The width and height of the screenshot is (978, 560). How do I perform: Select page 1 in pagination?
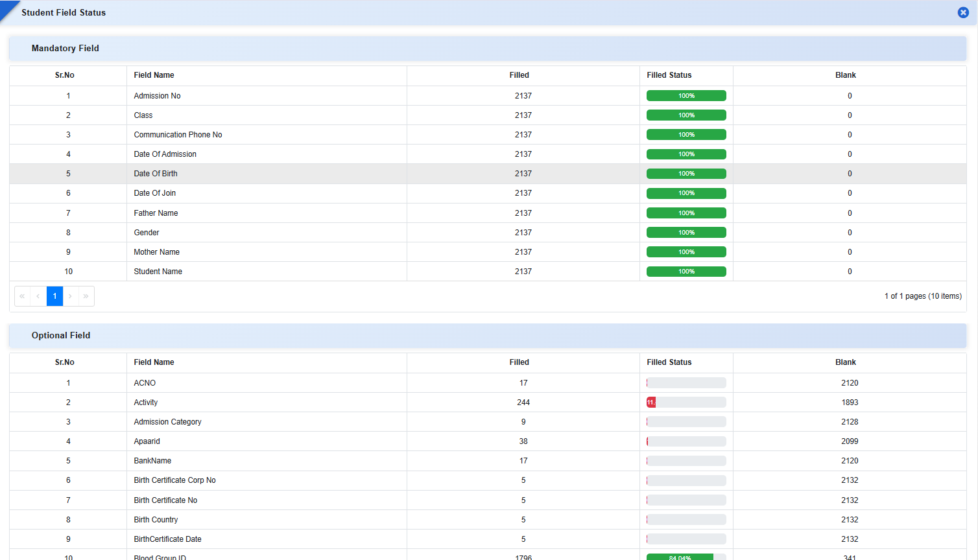(54, 296)
